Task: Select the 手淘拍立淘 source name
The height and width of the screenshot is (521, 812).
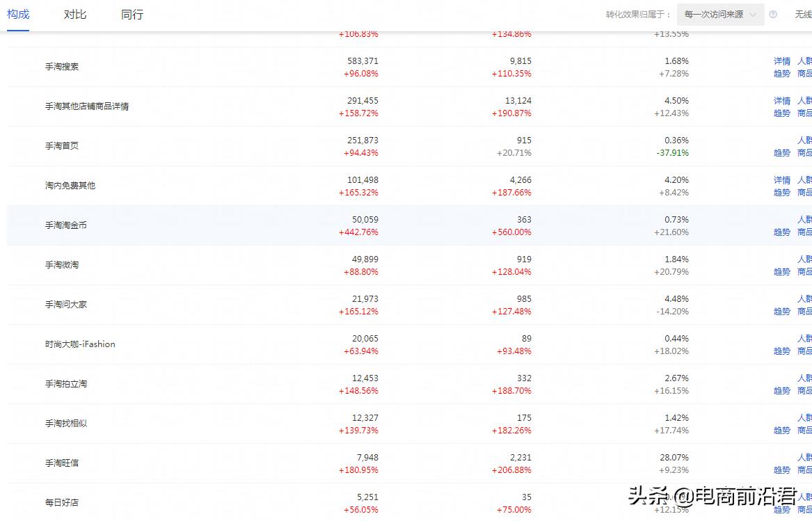Action: click(x=66, y=383)
